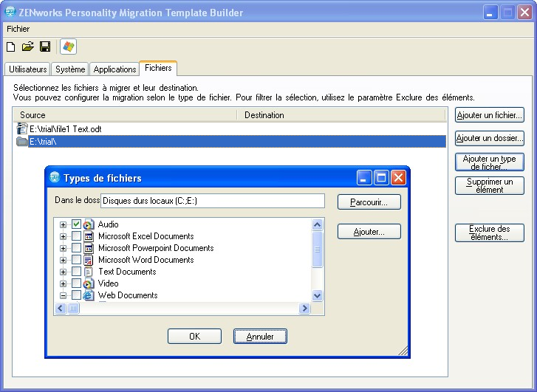Click the New template toolbar icon

11,47
